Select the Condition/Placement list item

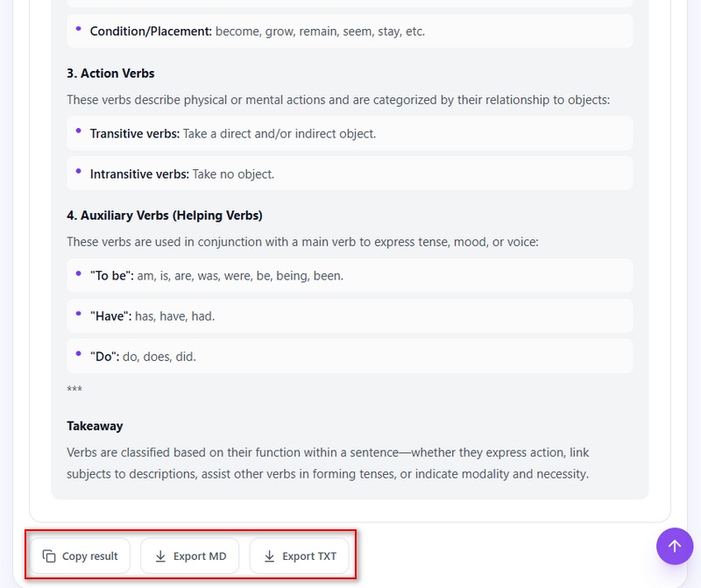click(x=350, y=32)
